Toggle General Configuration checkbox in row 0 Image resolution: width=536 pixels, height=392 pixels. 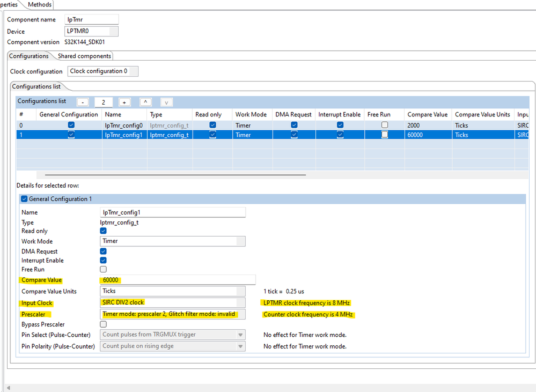(x=71, y=125)
